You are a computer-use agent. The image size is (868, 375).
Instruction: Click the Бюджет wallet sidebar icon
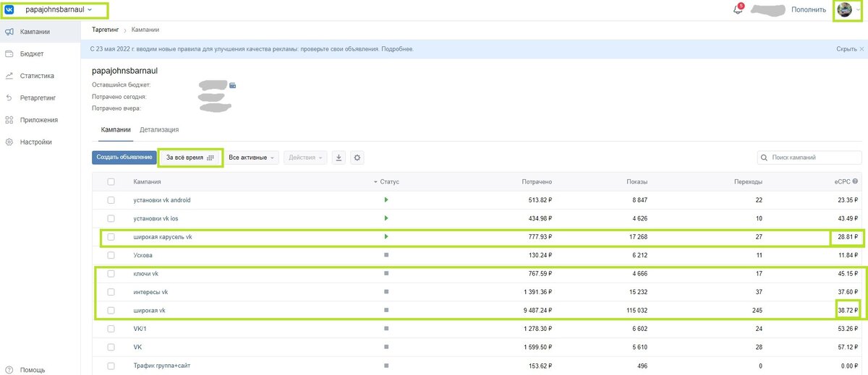pos(9,53)
